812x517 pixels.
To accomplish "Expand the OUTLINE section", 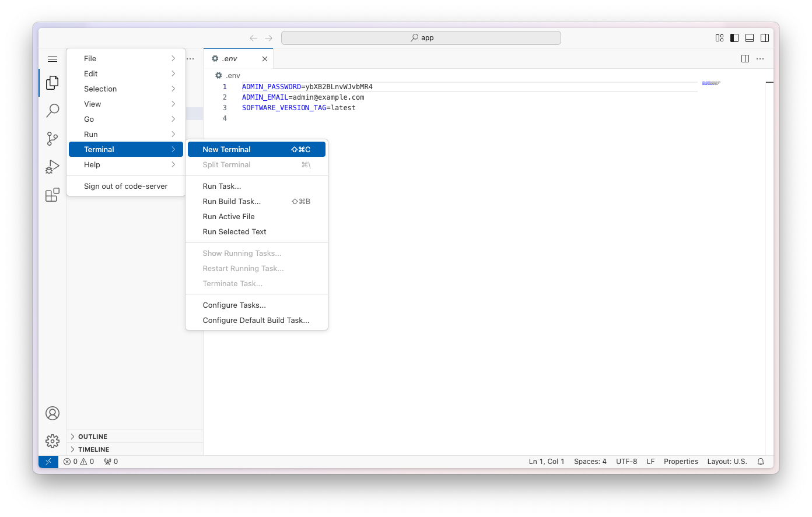I will tap(93, 437).
